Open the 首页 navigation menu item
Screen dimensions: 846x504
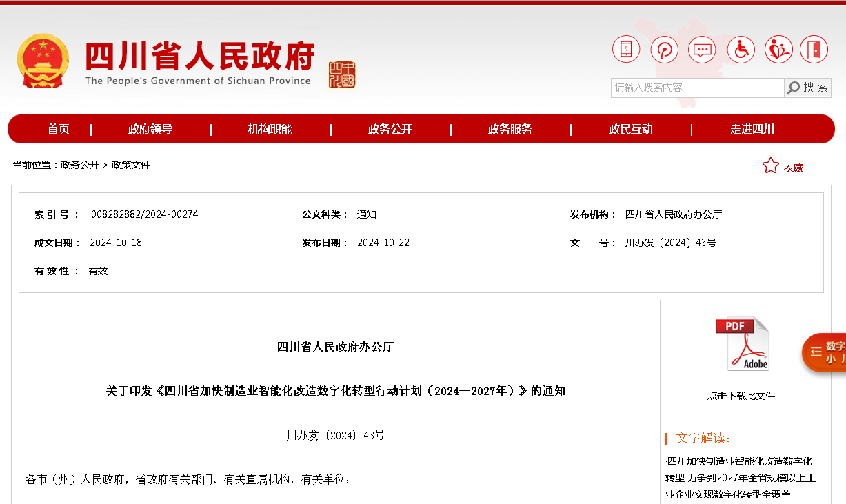(x=59, y=129)
